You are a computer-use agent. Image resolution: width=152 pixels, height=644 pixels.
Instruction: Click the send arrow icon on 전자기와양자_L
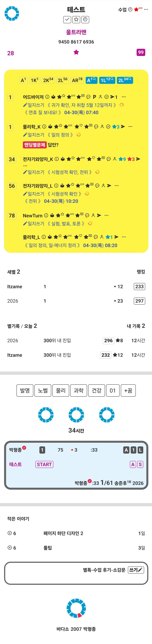(x=109, y=185)
